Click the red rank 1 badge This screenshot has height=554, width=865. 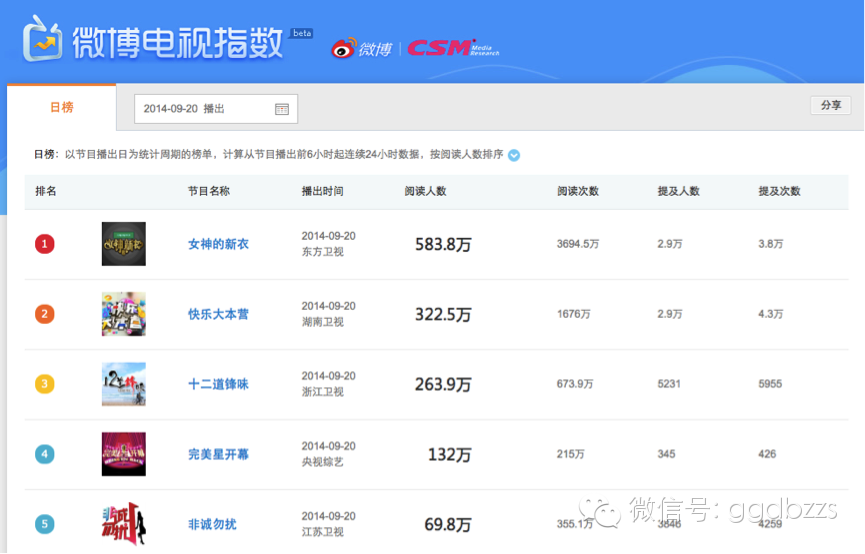[44, 244]
